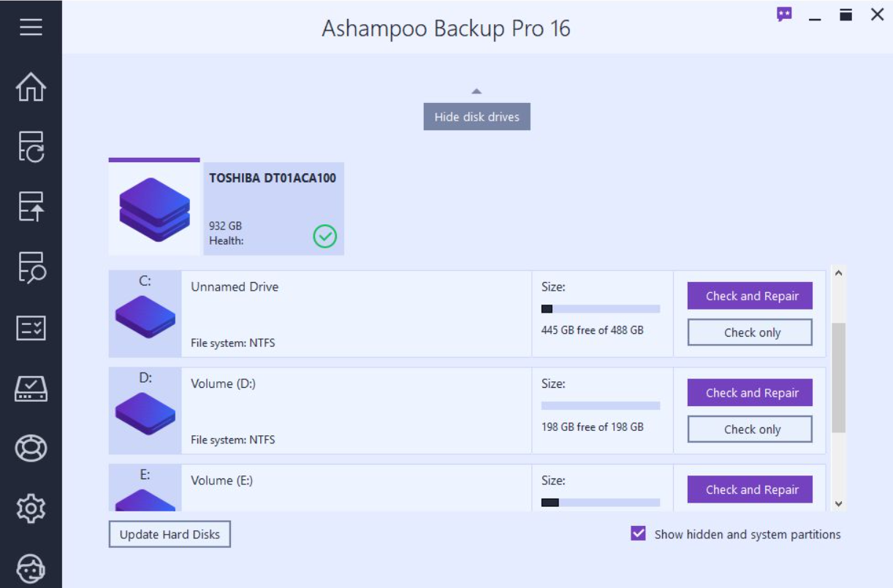Open the reports checklist sidebar icon
Viewport: 893px width, 588px height.
pos(31,328)
